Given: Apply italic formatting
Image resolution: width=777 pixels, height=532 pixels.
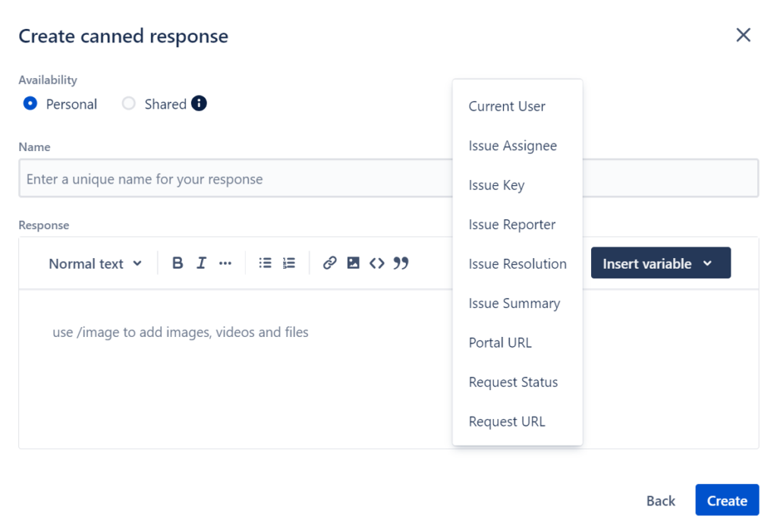Looking at the screenshot, I should (x=201, y=263).
